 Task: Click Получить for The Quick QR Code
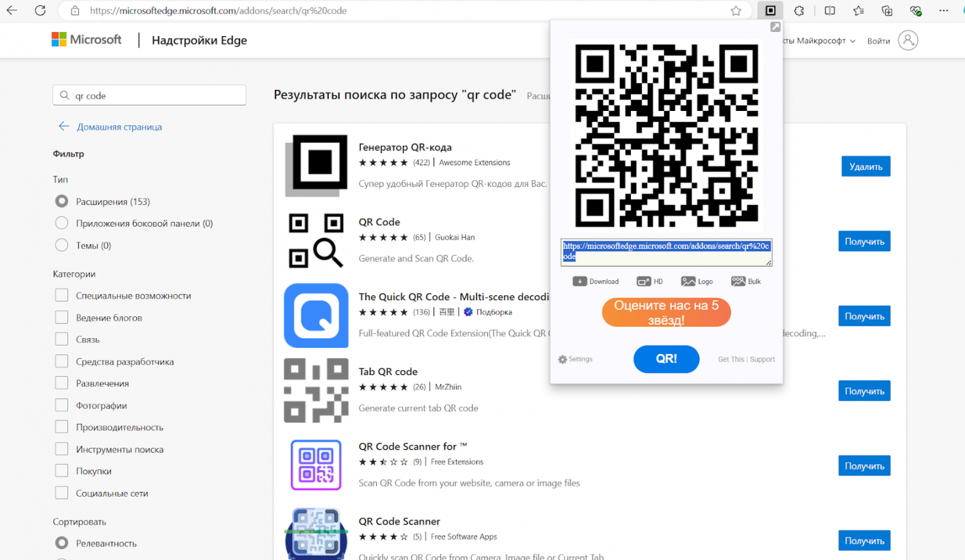864,316
